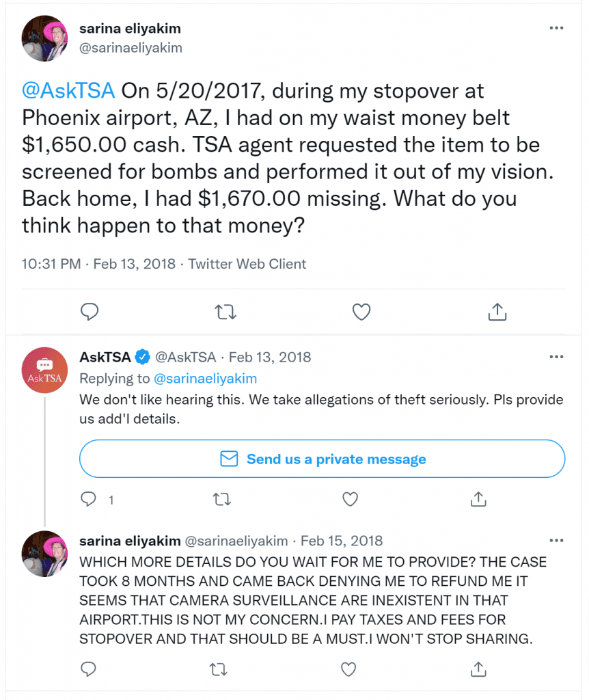Retweet sarina's Feb 15 tweet
The width and height of the screenshot is (589, 700).
(218, 669)
